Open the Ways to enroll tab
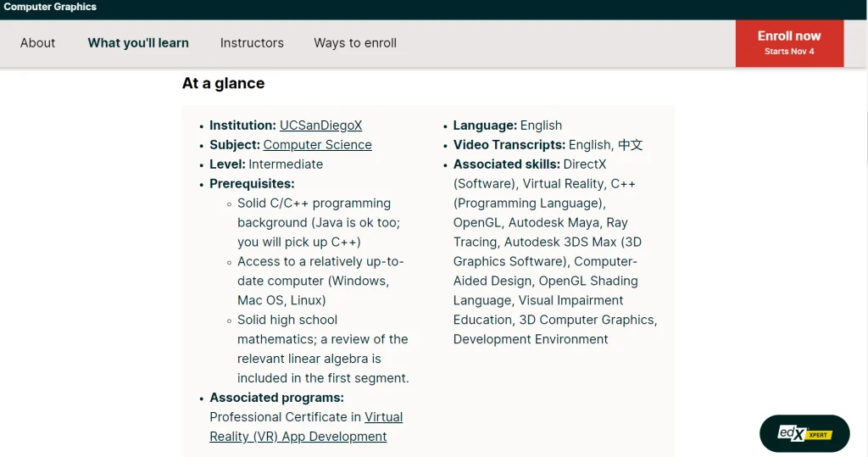Viewport: 868px width, 457px height. pos(355,43)
